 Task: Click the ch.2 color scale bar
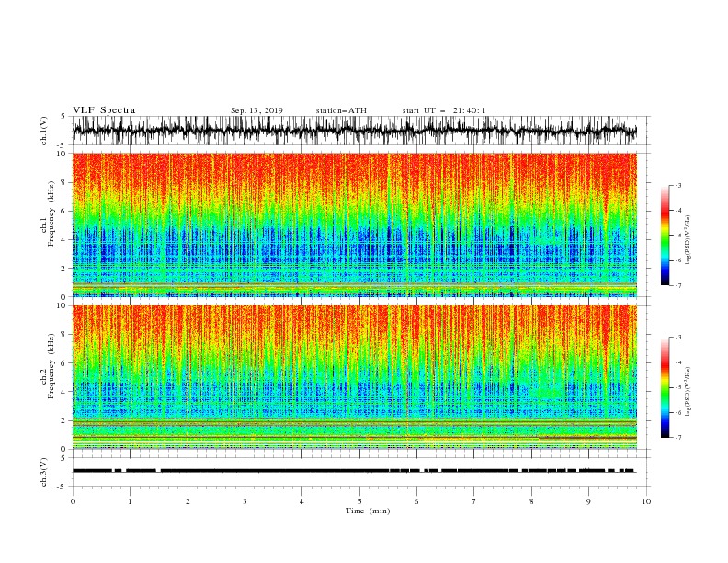tap(665, 387)
